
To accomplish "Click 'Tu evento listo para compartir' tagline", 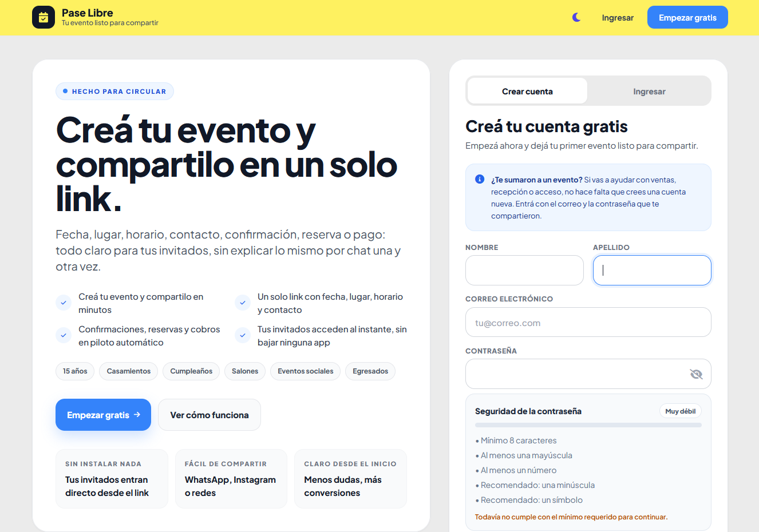I will [110, 23].
